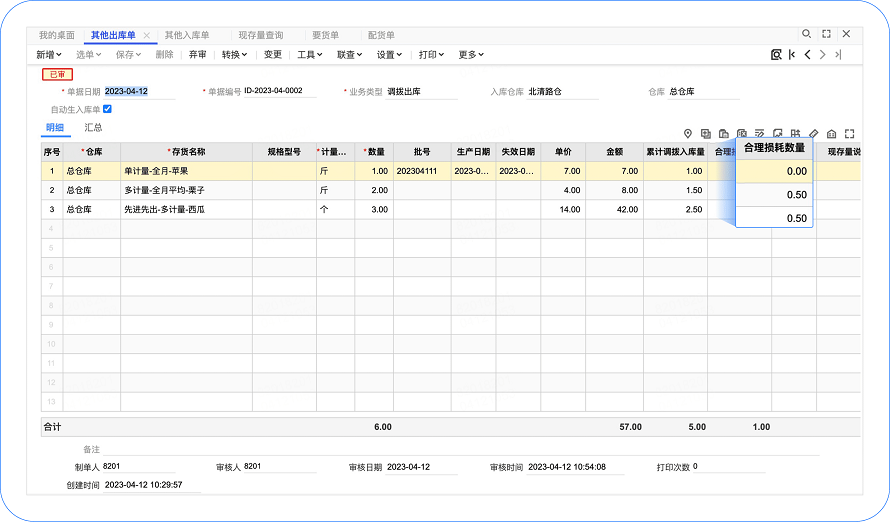Jump to the last document record
The width and height of the screenshot is (890, 522).
[838, 55]
